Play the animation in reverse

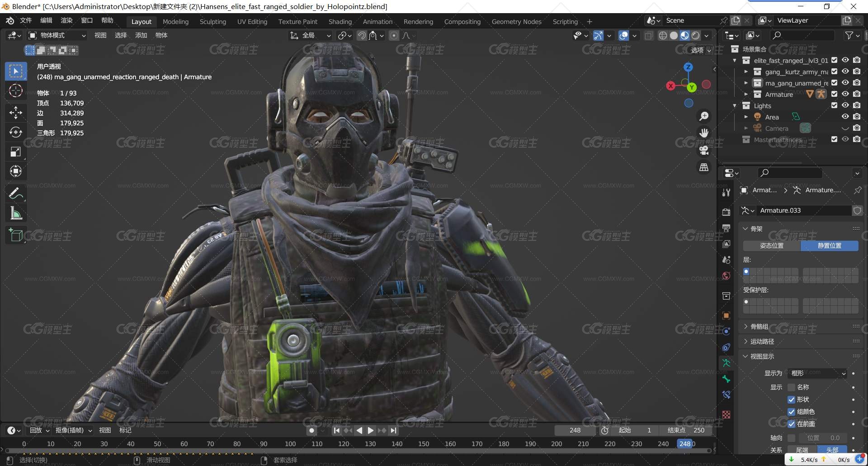point(359,431)
